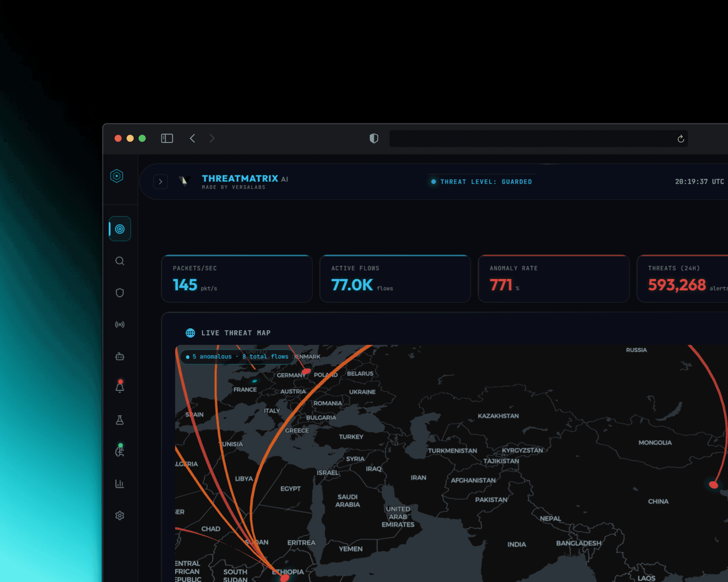
Task: Open the settings gear in sidebar
Action: [x=120, y=516]
